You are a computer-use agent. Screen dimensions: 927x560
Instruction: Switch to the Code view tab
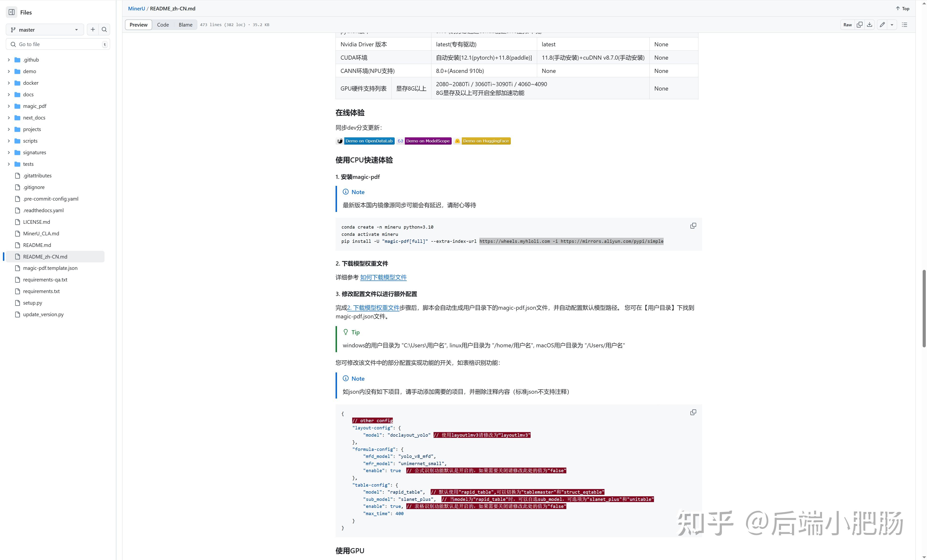tap(163, 24)
